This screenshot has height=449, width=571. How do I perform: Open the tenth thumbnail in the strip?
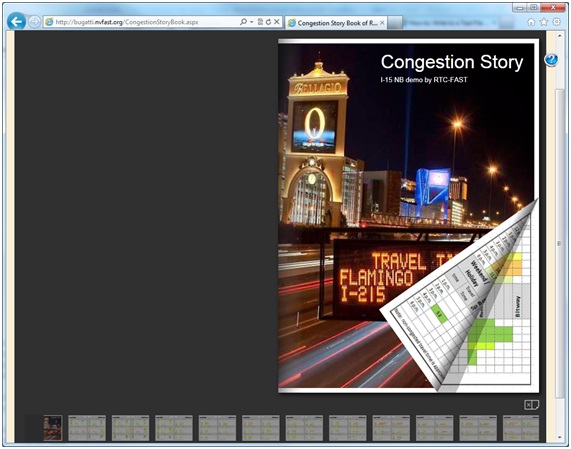(435, 428)
